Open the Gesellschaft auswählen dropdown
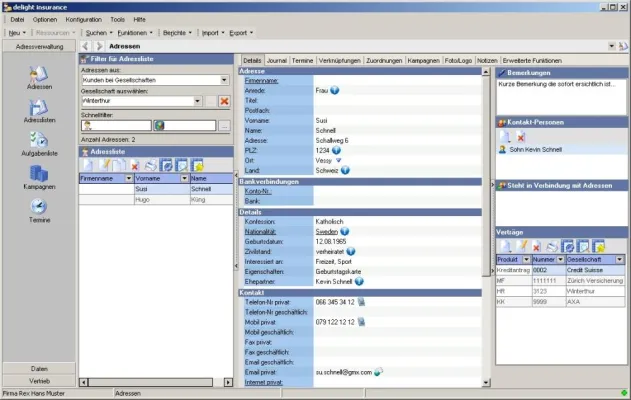The width and height of the screenshot is (631, 400). pos(197,101)
